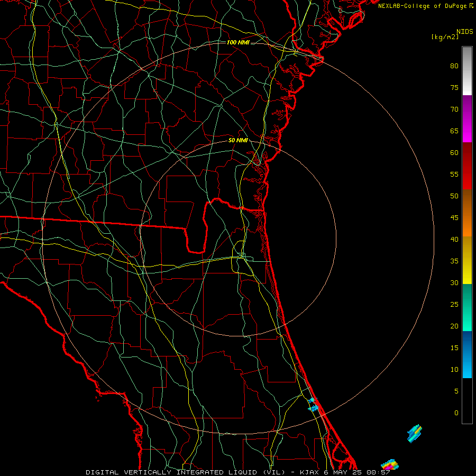Click the blue VIL echo on the coastline
Image resolution: width=476 pixels, height=476 pixels.
point(313,405)
